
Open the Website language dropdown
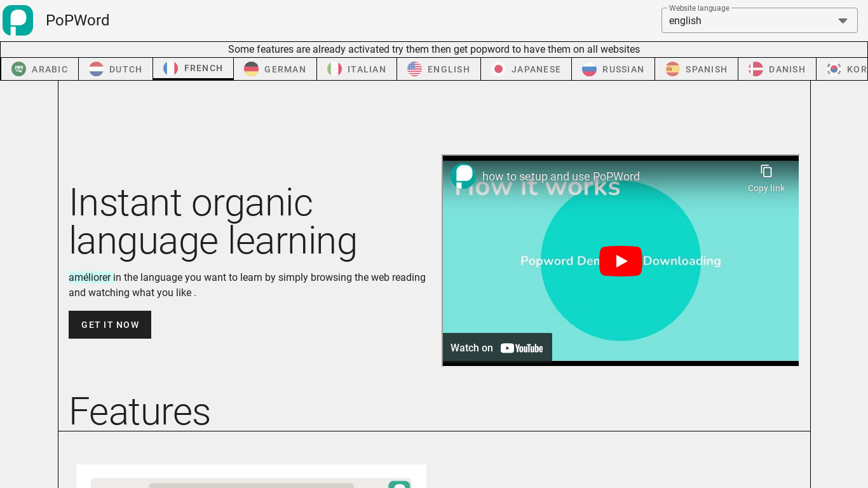759,20
